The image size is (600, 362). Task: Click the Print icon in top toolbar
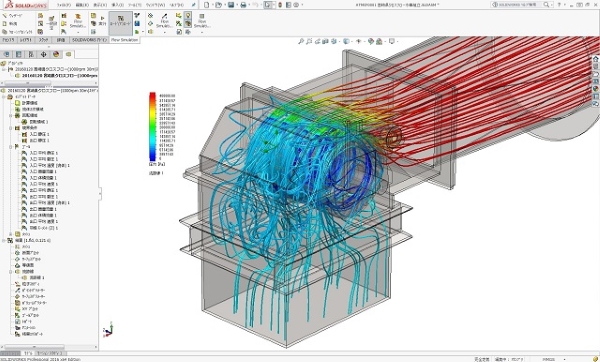coord(243,5)
